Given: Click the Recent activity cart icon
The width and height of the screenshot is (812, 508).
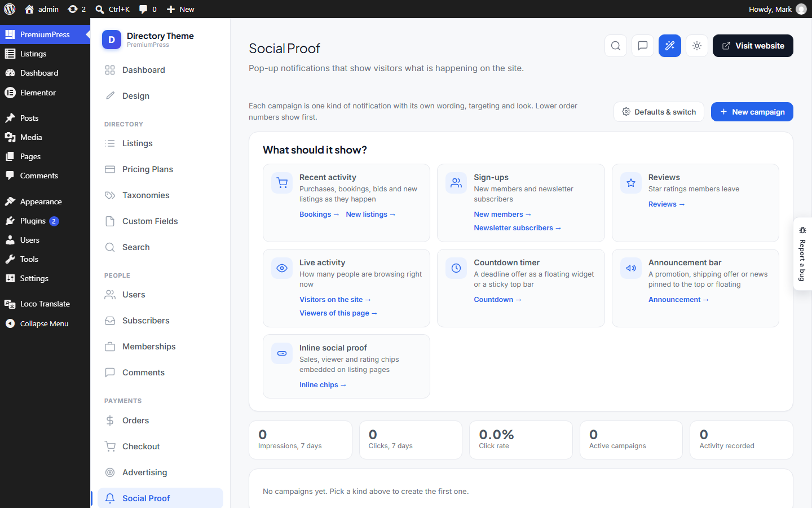Looking at the screenshot, I should [x=282, y=183].
